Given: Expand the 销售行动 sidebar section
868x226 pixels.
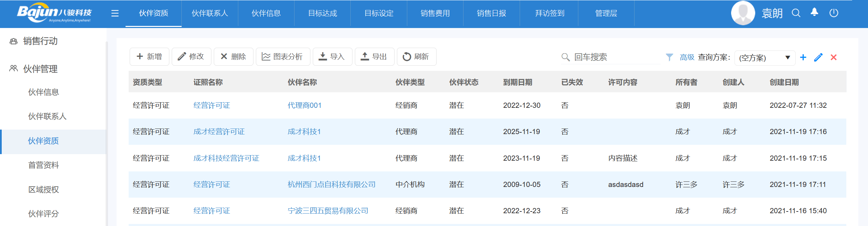Looking at the screenshot, I should (40, 41).
